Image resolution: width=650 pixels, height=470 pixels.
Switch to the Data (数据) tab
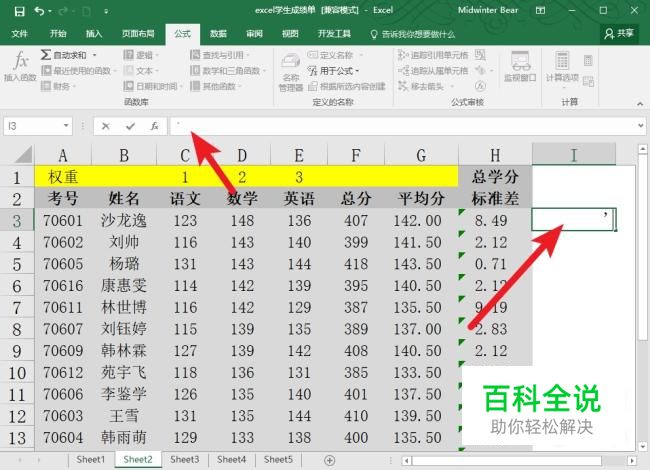218,34
